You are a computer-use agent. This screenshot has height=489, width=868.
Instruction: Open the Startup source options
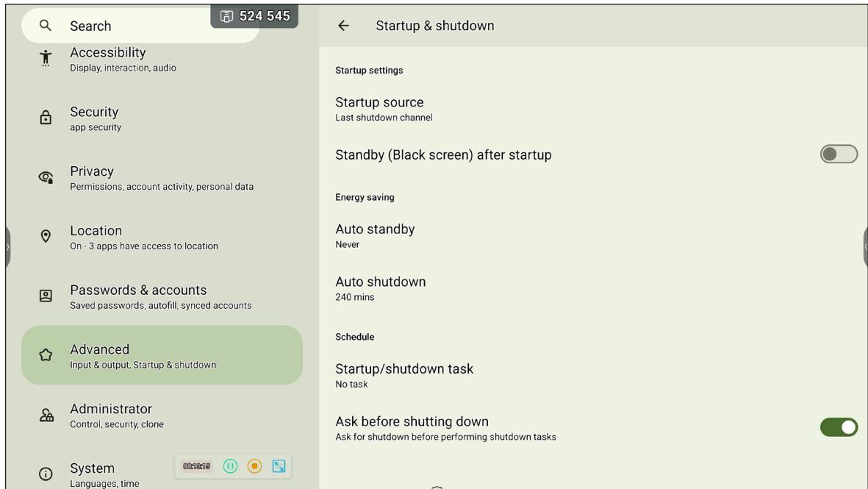[x=593, y=109]
